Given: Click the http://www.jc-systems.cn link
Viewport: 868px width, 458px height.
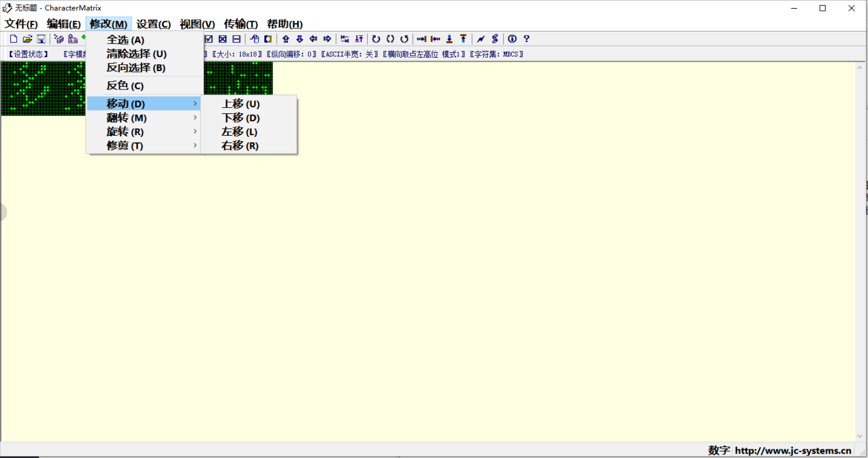Looking at the screenshot, I should (793, 450).
